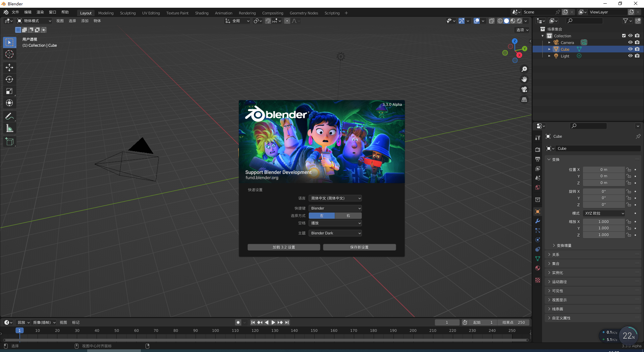Expand the Cube tree item
The image size is (644, 352).
point(549,49)
